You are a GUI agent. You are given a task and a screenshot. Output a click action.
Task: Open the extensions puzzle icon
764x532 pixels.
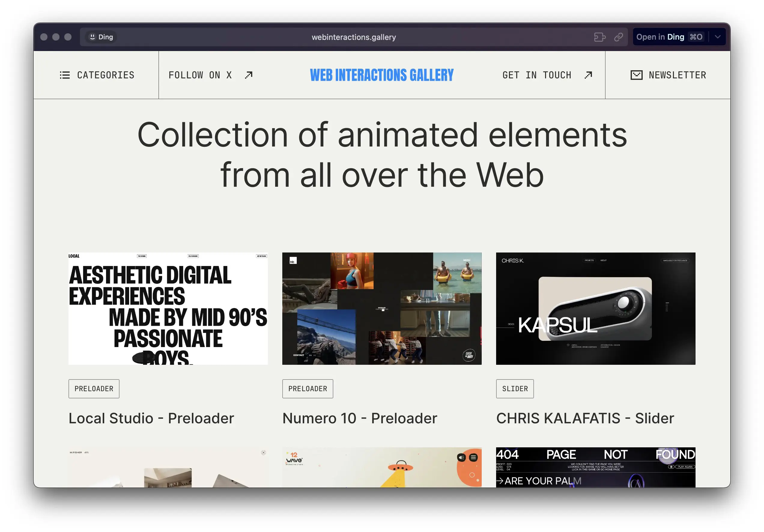600,37
